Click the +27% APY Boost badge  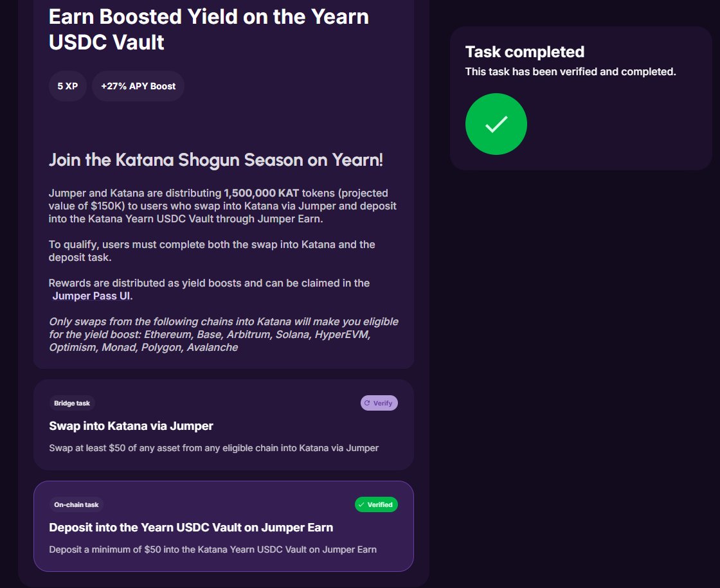tap(138, 86)
